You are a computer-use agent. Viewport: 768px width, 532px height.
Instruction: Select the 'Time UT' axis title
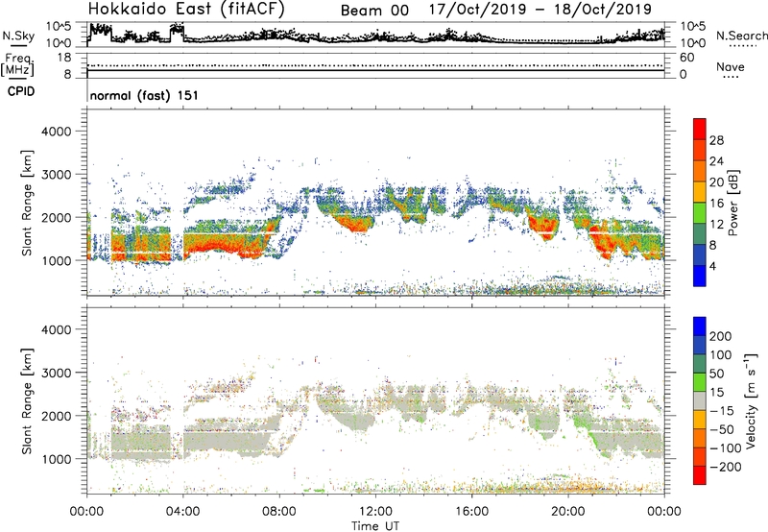pos(375,526)
